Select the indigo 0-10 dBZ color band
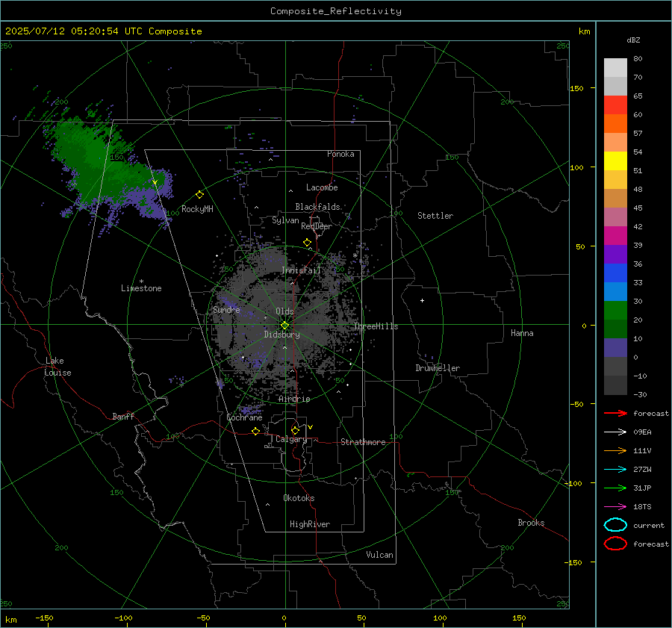 point(615,348)
